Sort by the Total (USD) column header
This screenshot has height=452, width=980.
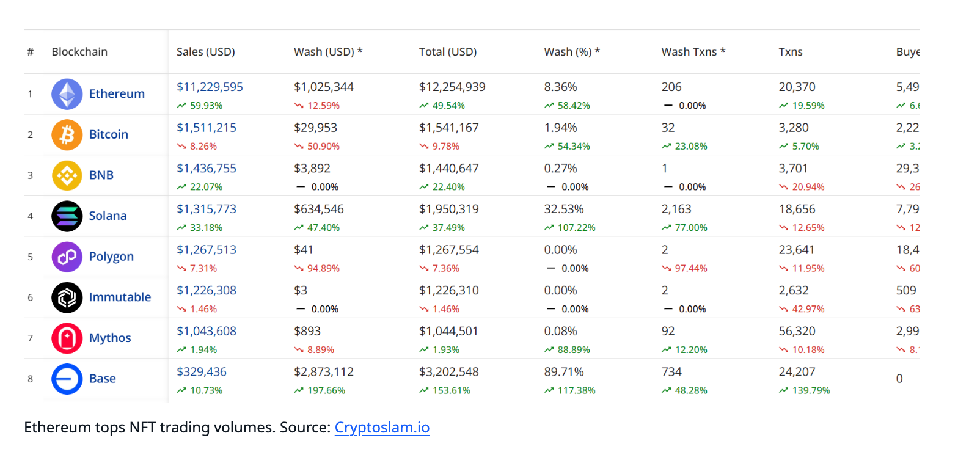coord(448,52)
